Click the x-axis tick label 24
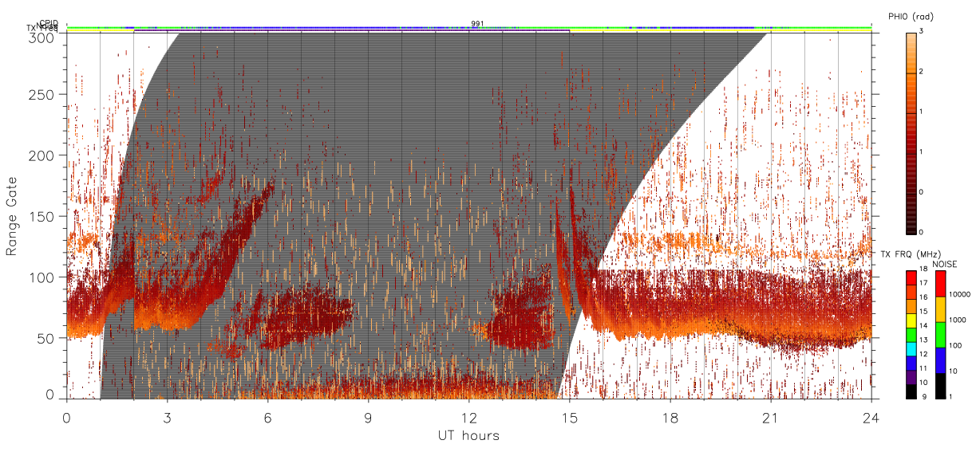The image size is (980, 452). 871,418
